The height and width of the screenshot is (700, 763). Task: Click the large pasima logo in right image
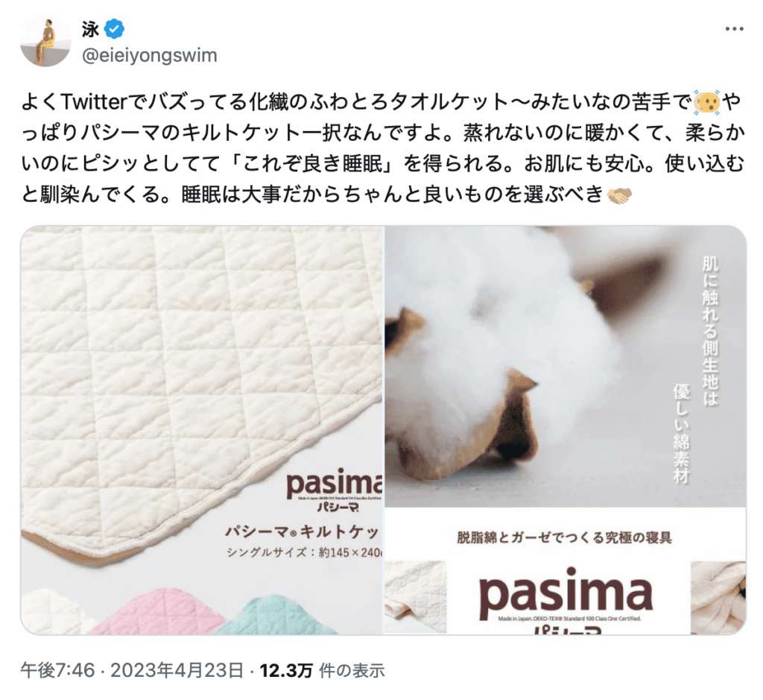[566, 593]
